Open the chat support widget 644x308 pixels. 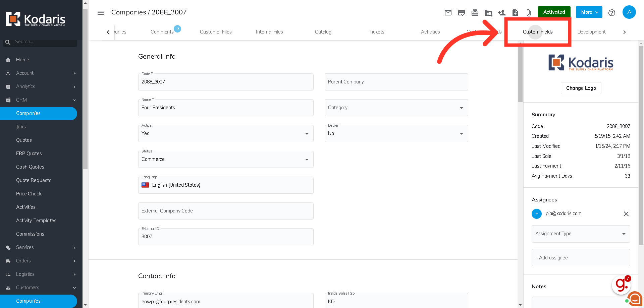point(635,299)
